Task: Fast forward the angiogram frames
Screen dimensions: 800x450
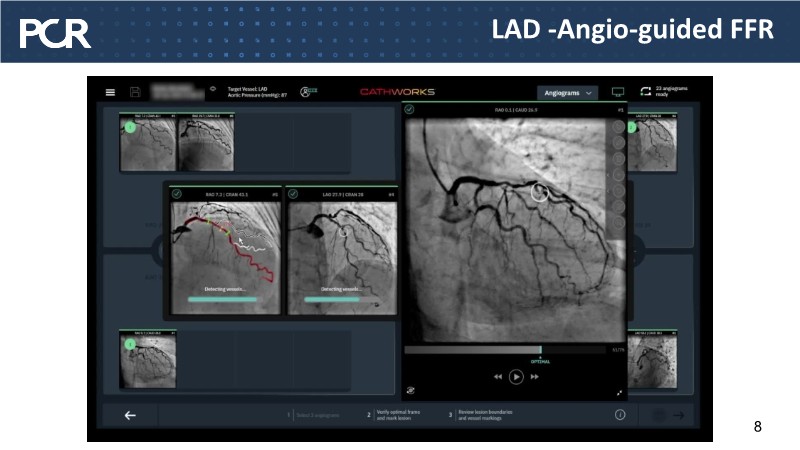Action: coord(535,377)
